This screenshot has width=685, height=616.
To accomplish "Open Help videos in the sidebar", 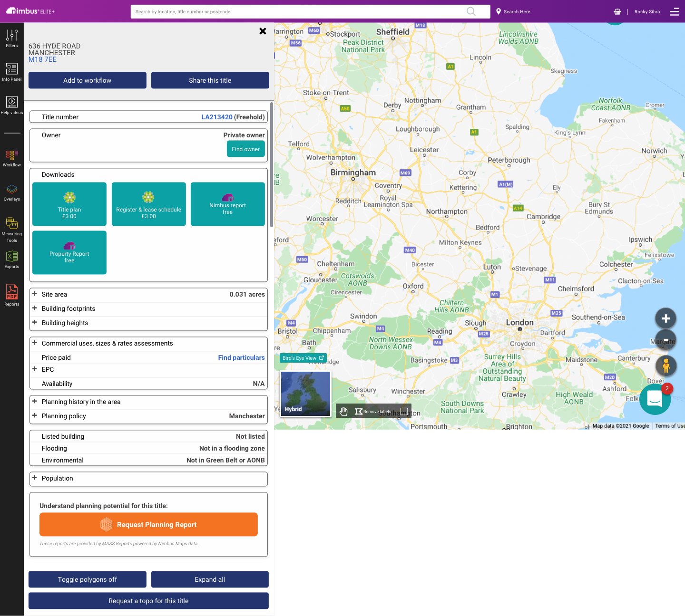I will tap(12, 106).
